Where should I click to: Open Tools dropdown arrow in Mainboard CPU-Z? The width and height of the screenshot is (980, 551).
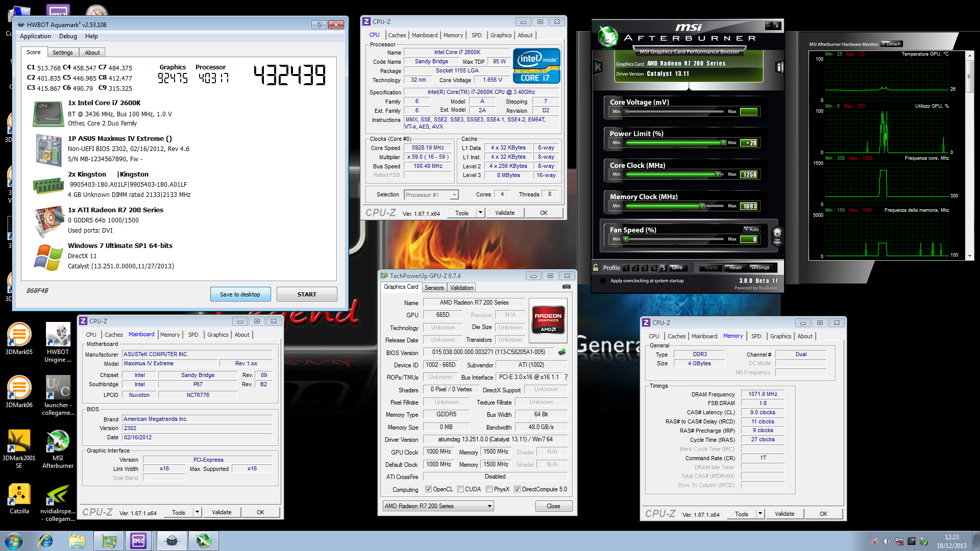pos(197,512)
